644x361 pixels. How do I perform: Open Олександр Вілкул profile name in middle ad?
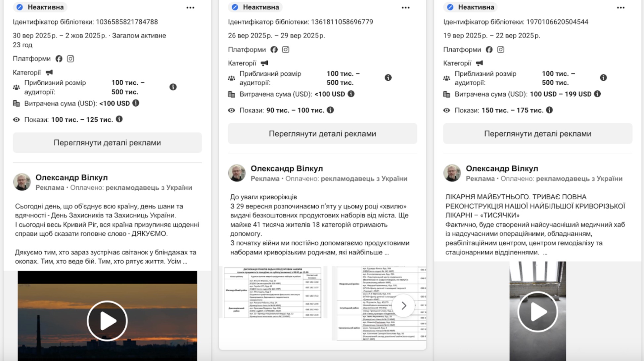287,169
